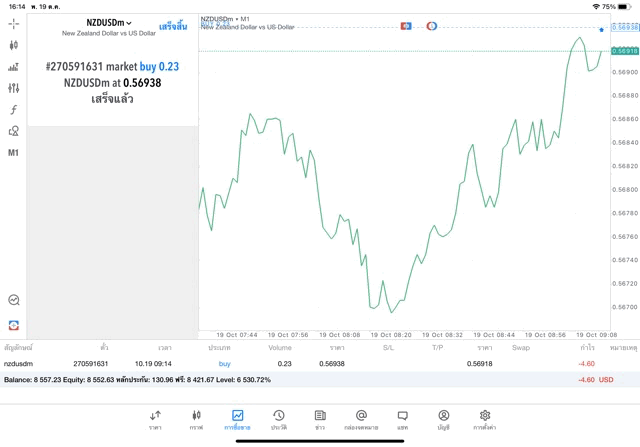
Task: Click the Balance and Equity summary line
Action: 137,380
